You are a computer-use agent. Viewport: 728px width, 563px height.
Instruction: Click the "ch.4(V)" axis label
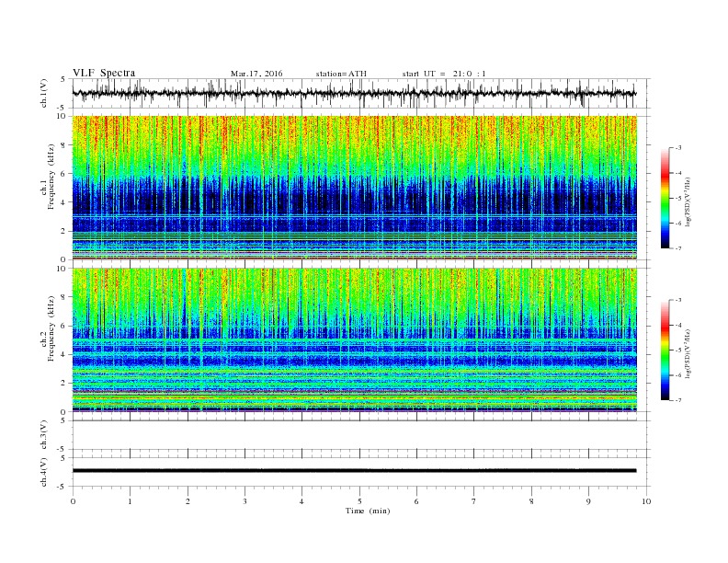[44, 472]
